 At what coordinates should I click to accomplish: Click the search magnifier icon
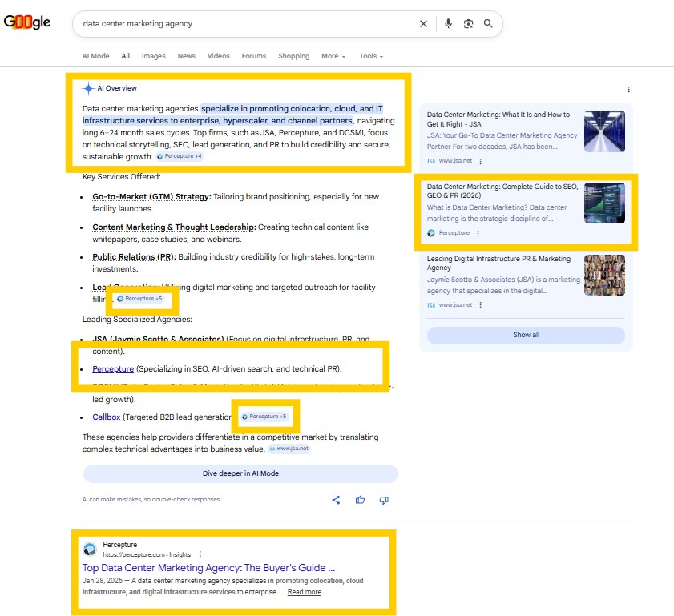point(488,24)
